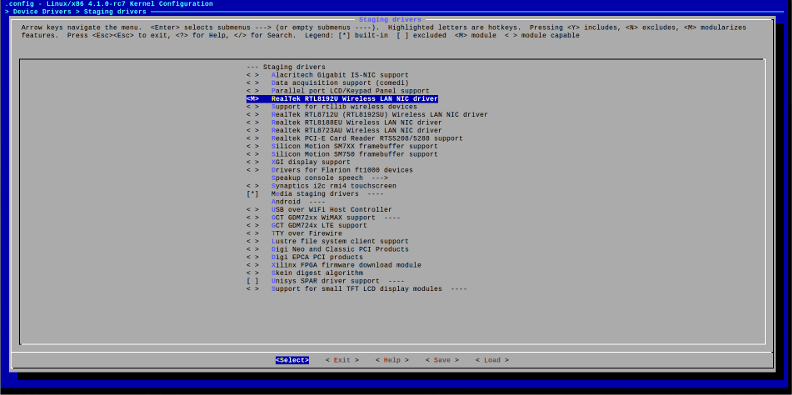Select Lustre file system client support

click(x=327, y=241)
